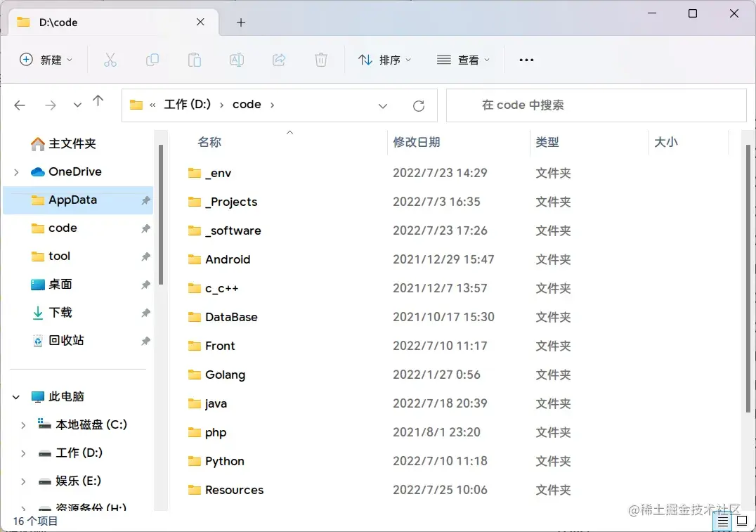Click chevron after code in address bar
This screenshot has width=756, height=532.
(273, 105)
